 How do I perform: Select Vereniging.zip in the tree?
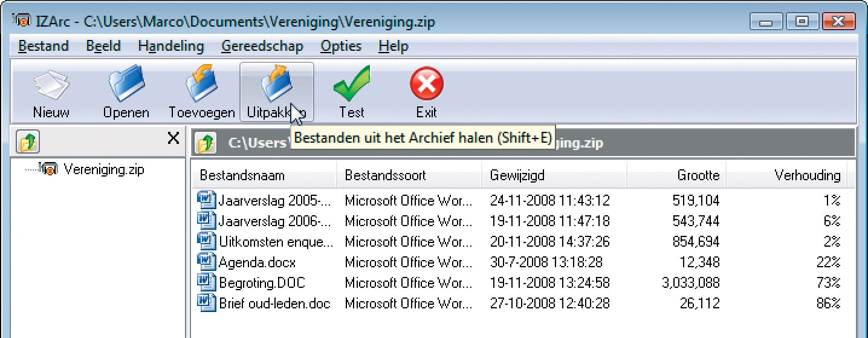pos(103,169)
